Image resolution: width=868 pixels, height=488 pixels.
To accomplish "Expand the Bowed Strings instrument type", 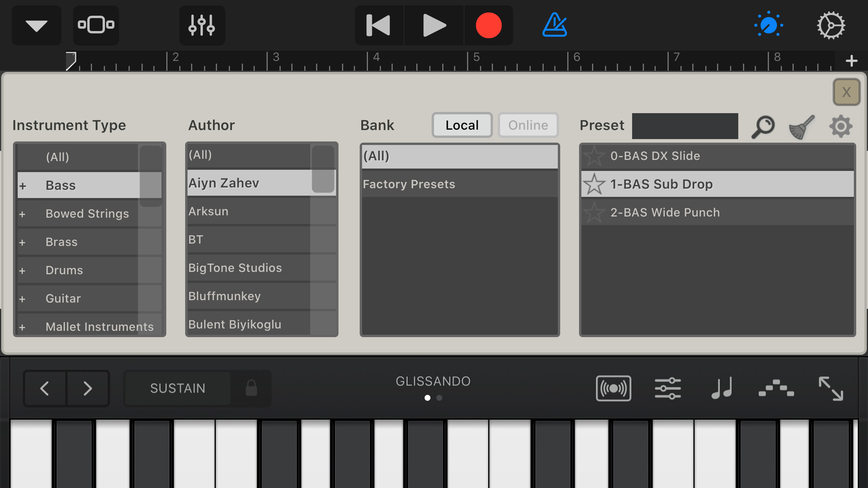I will (22, 214).
